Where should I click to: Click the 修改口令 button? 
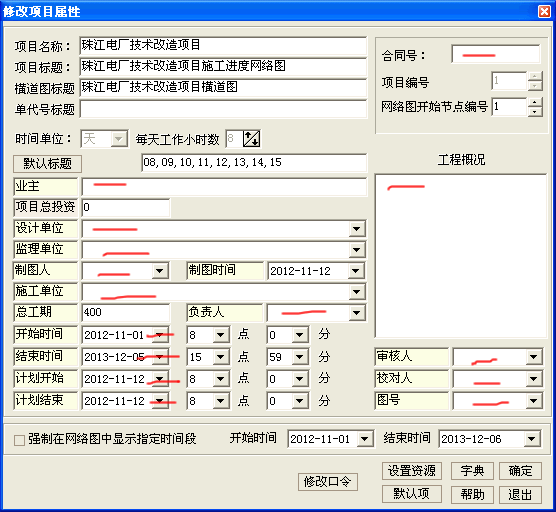click(328, 482)
